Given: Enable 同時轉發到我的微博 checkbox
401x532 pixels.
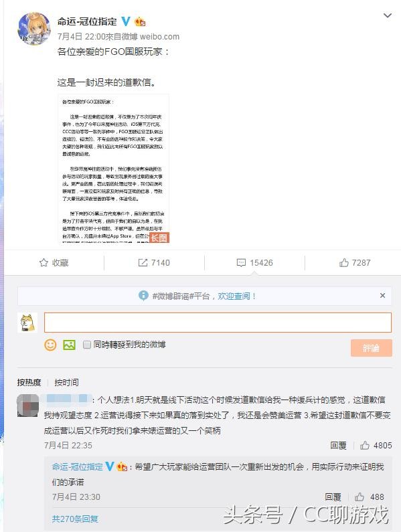Looking at the screenshot, I should 87,345.
